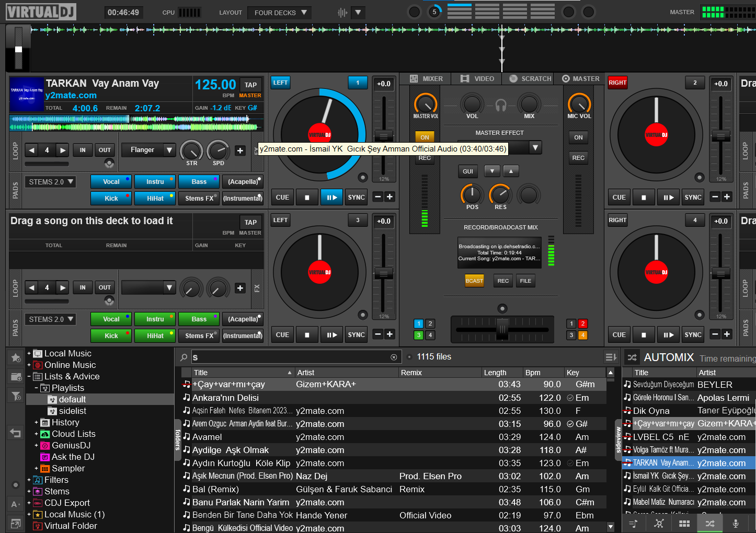The height and width of the screenshot is (533, 756).
Task: Collapse the Lists & Advice folder
Action: (x=29, y=377)
